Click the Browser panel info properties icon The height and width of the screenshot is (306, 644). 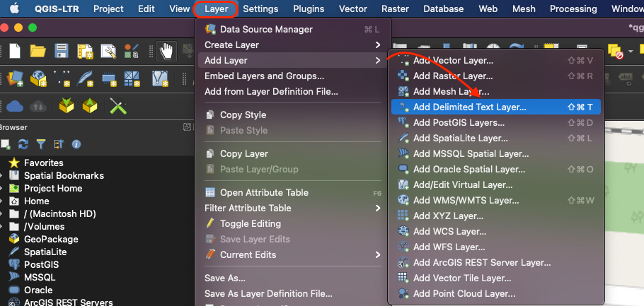[x=76, y=144]
